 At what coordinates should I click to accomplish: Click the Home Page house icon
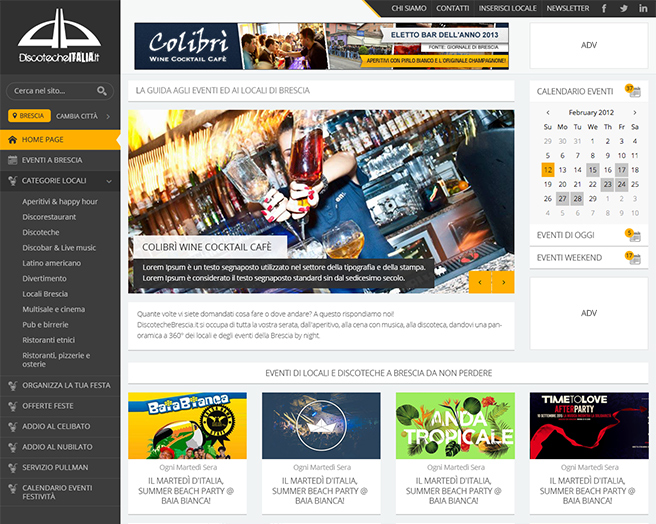(13, 140)
